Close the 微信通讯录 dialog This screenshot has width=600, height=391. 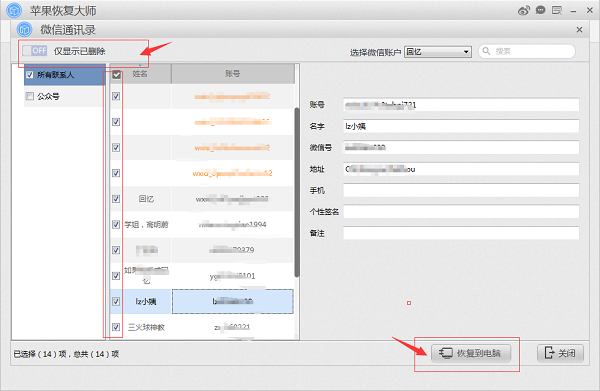pyautogui.click(x=579, y=29)
